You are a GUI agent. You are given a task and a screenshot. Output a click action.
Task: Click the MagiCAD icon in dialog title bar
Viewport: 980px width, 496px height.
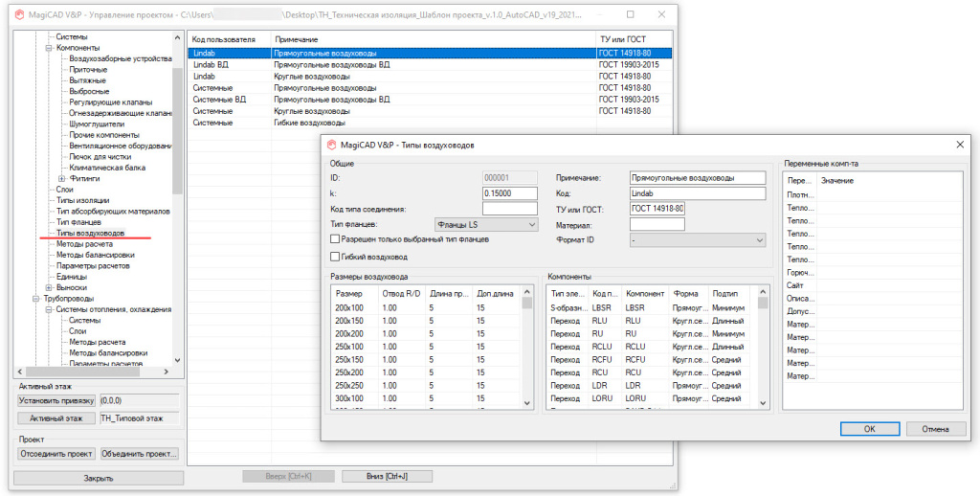click(331, 145)
